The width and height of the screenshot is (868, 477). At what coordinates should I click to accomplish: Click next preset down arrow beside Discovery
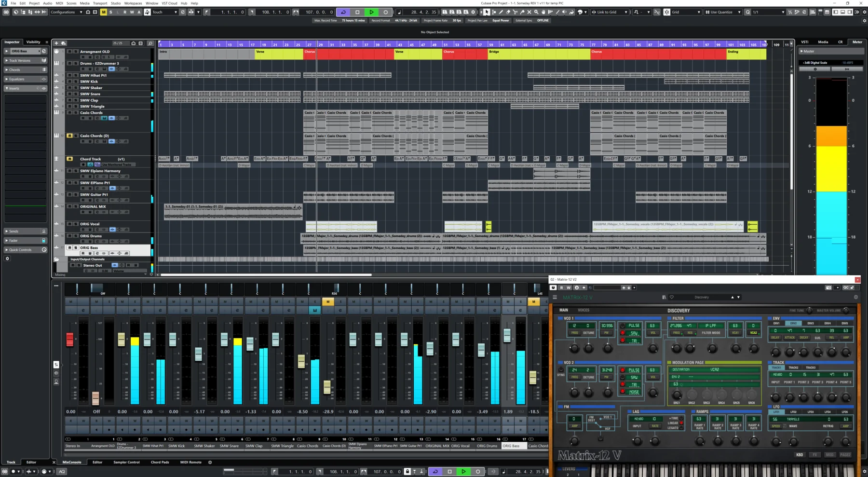(x=738, y=297)
